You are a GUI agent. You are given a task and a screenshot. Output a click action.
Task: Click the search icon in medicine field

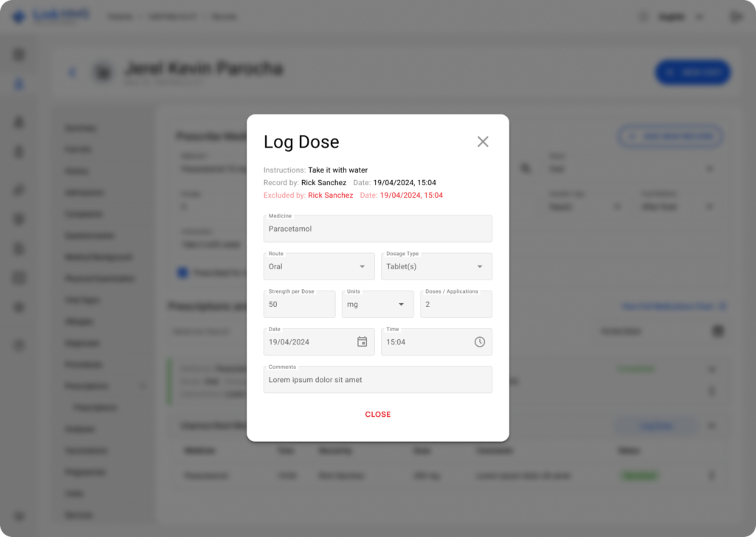[526, 169]
